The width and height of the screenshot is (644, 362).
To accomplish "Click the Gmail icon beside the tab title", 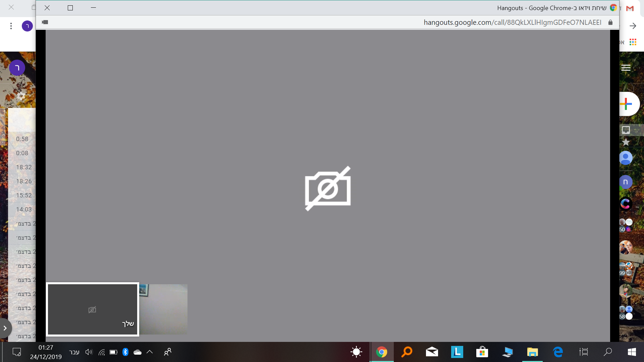I will pos(630,8).
